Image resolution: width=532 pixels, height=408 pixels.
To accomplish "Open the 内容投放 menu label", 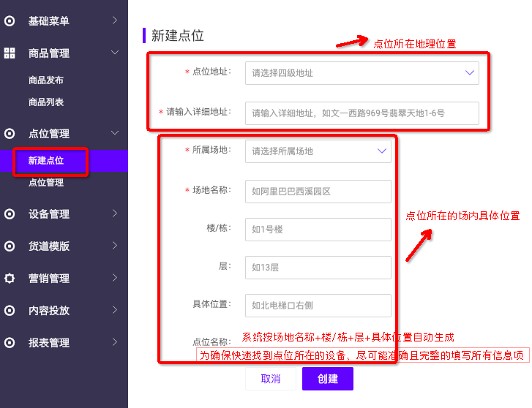I will pyautogui.click(x=49, y=310).
